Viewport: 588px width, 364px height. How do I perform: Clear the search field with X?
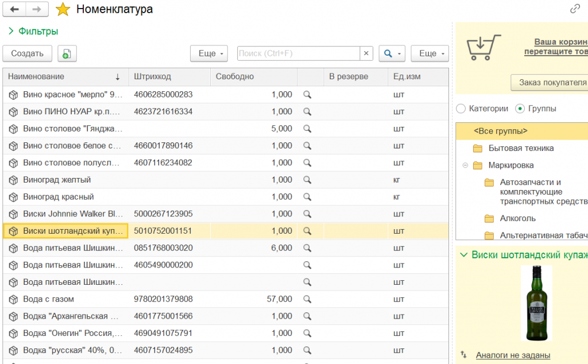click(x=366, y=53)
